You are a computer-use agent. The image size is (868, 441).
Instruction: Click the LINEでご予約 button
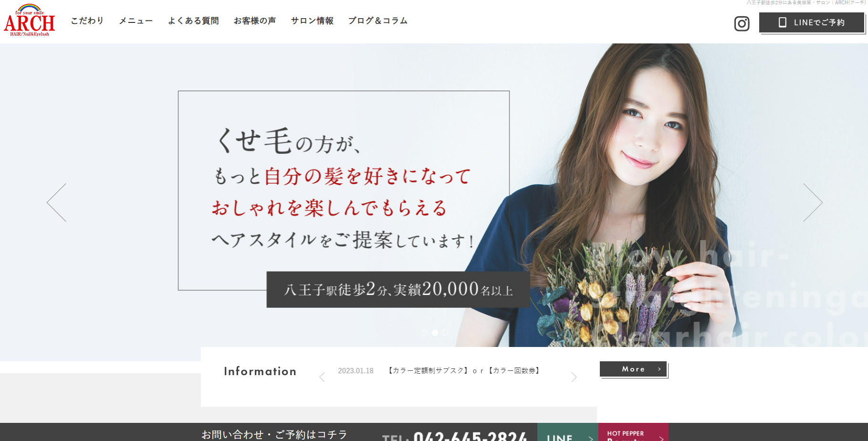(x=812, y=22)
